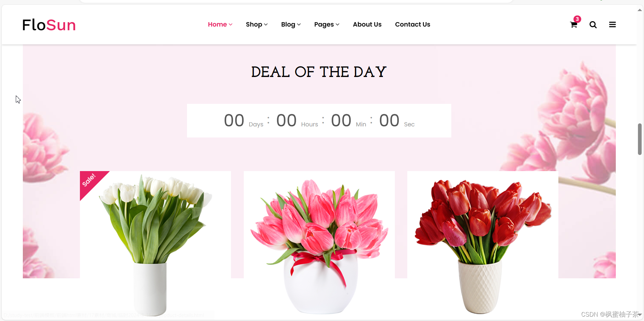Click the cart badge showing 3
This screenshot has height=321, width=644.
click(x=577, y=19)
